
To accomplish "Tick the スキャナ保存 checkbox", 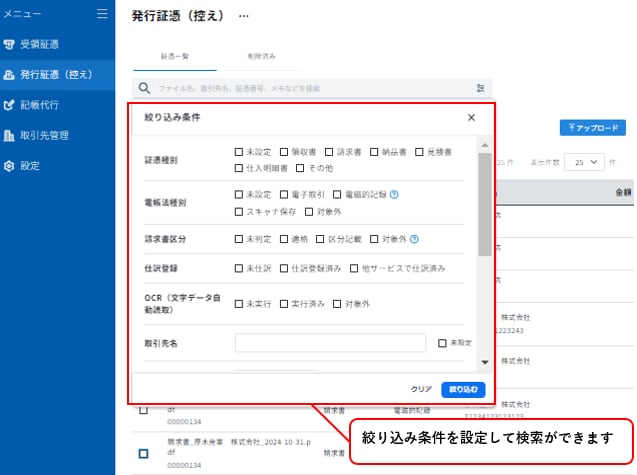I will [239, 211].
